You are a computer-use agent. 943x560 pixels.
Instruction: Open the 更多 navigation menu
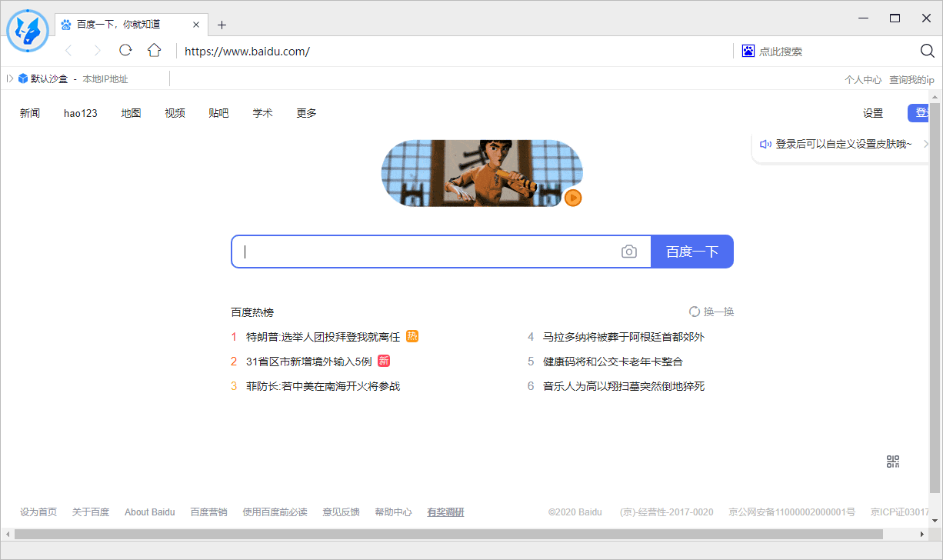click(306, 113)
